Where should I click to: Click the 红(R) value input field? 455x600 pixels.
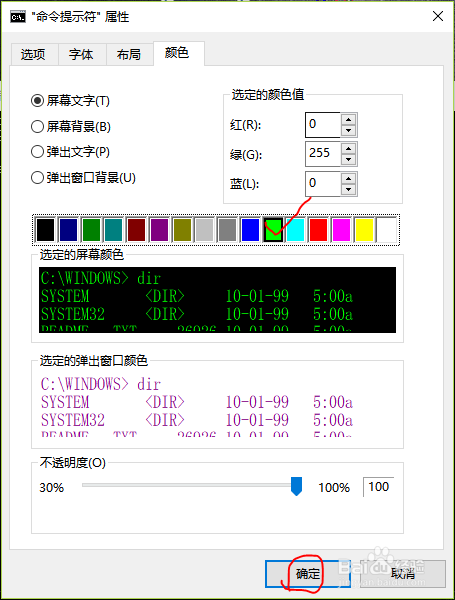(x=323, y=124)
